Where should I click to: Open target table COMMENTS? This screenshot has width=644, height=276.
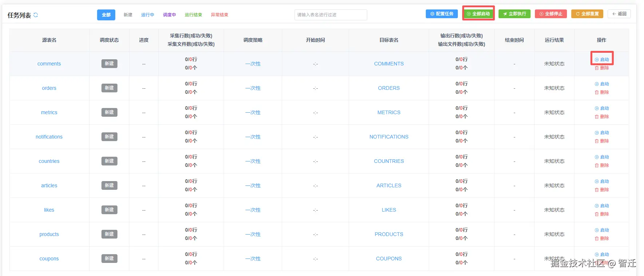tap(389, 64)
